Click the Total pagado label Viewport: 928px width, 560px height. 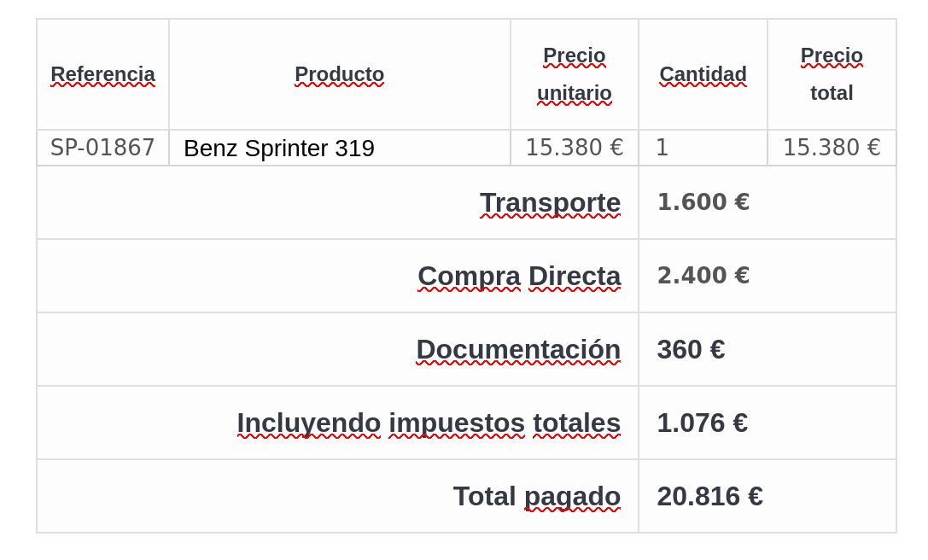(x=536, y=497)
